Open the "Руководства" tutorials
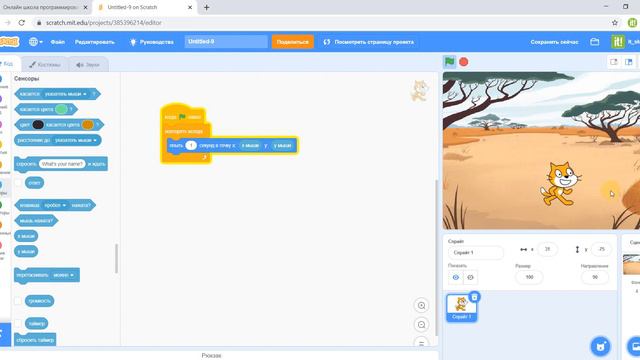The image size is (640, 360). click(x=152, y=42)
